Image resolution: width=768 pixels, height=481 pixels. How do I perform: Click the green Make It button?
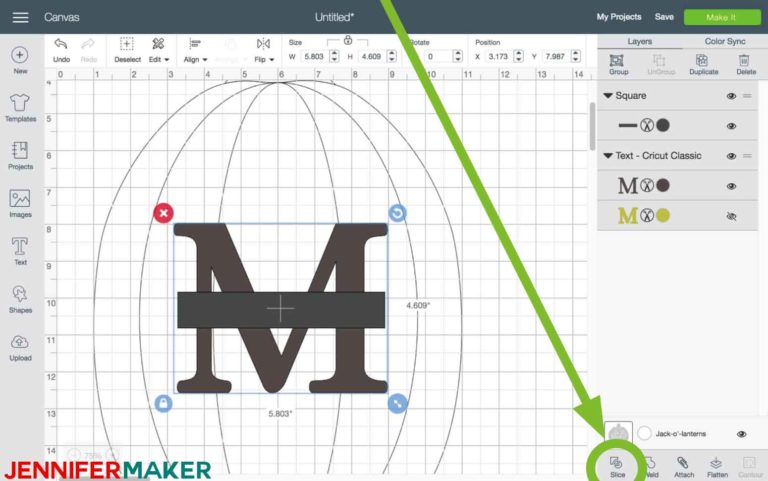pos(722,17)
